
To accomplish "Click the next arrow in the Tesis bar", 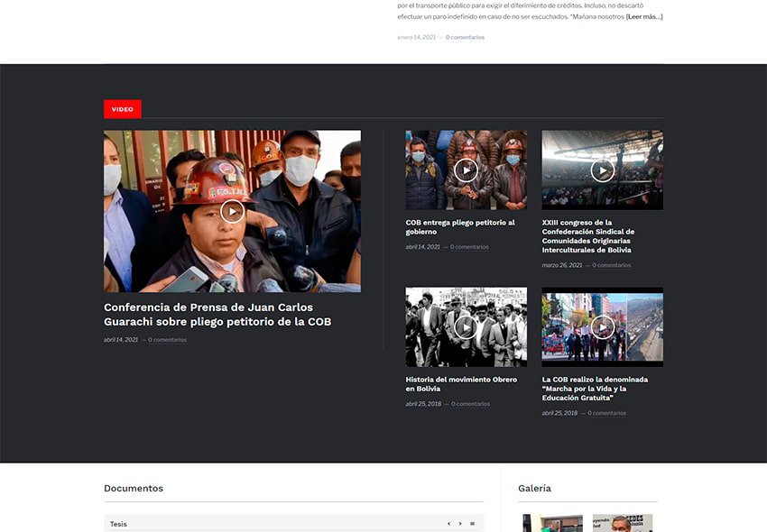I will pyautogui.click(x=460, y=524).
